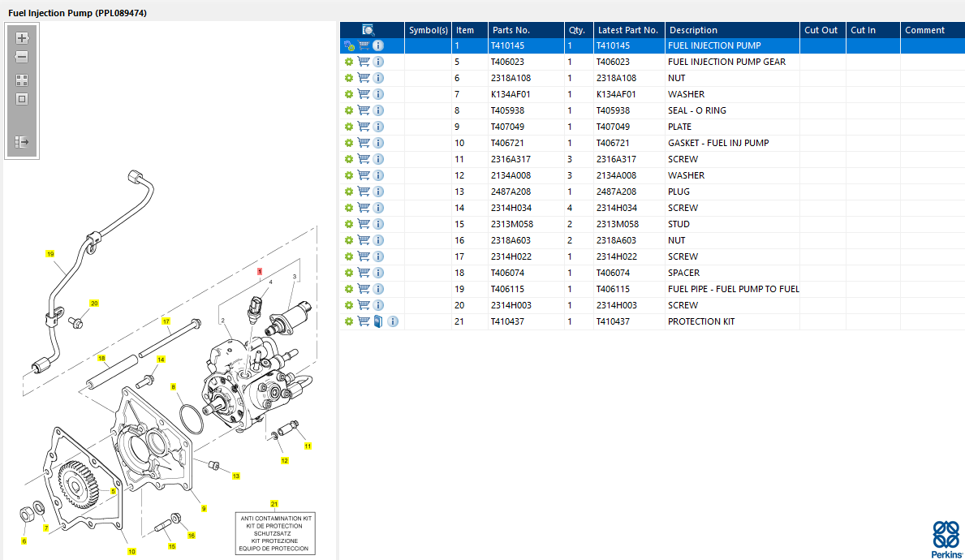This screenshot has height=560, width=965.
Task: Open info for T410437 PROTECTION KIT
Action: (x=393, y=321)
